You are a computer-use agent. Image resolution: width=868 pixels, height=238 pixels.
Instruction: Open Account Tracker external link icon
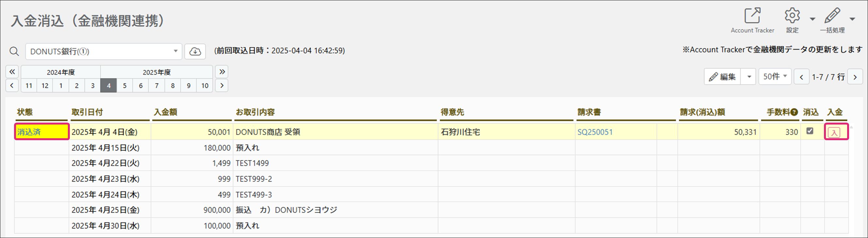(x=752, y=15)
